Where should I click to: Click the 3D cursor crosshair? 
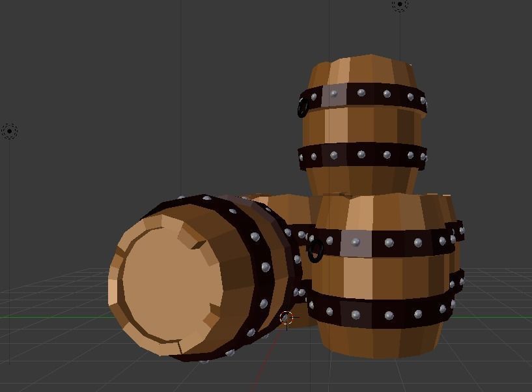tap(287, 318)
